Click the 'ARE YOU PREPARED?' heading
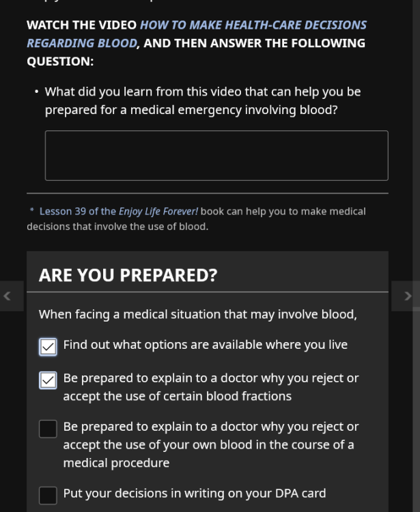The height and width of the screenshot is (512, 420). pyautogui.click(x=128, y=276)
